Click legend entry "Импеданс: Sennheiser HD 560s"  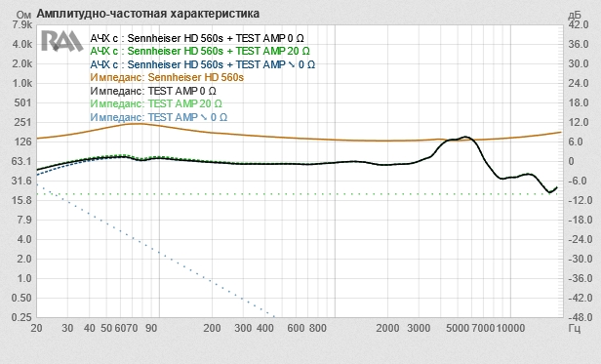click(167, 77)
